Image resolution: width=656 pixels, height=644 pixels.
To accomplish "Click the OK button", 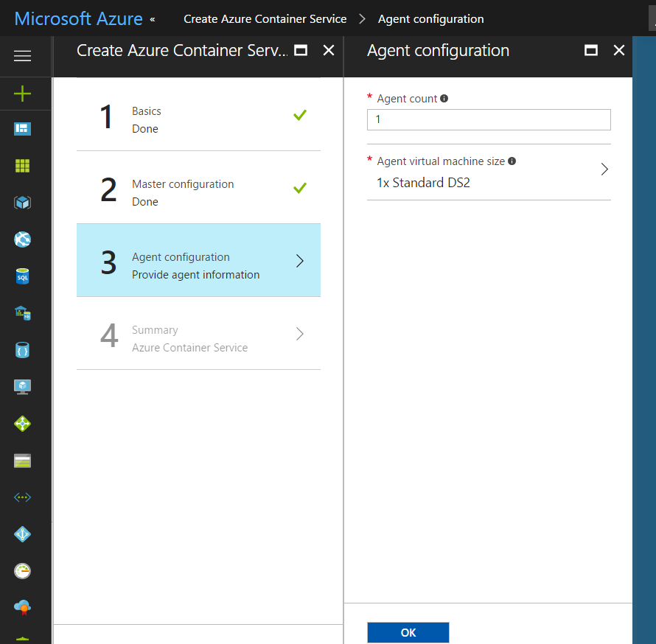I will [408, 632].
